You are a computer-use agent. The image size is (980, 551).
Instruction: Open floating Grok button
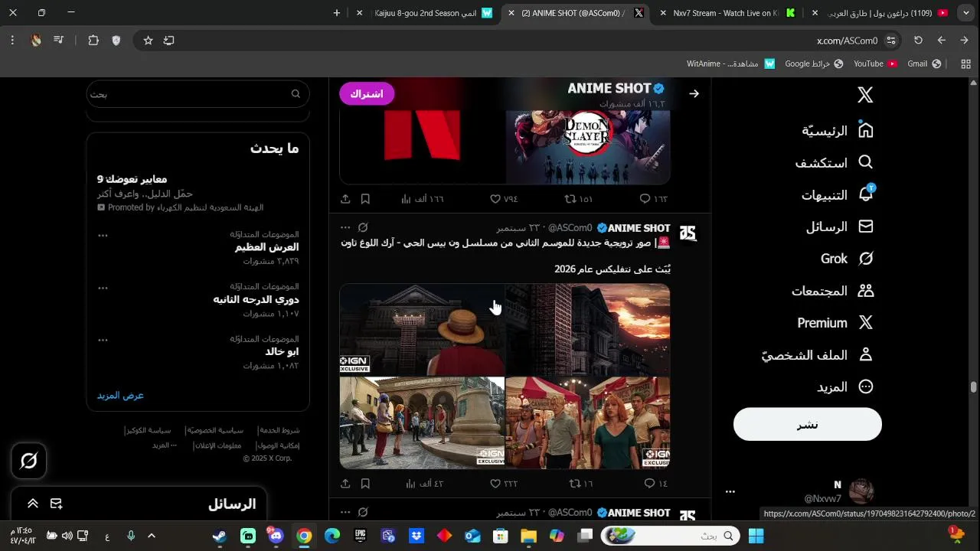(29, 461)
